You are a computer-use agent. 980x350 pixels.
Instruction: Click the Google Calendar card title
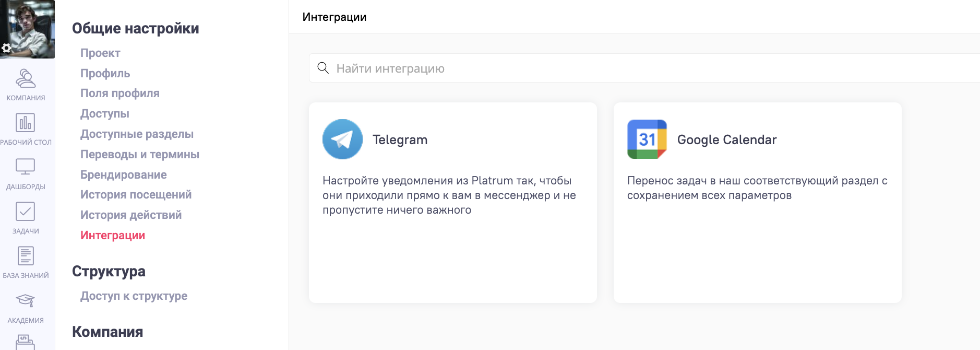[727, 139]
